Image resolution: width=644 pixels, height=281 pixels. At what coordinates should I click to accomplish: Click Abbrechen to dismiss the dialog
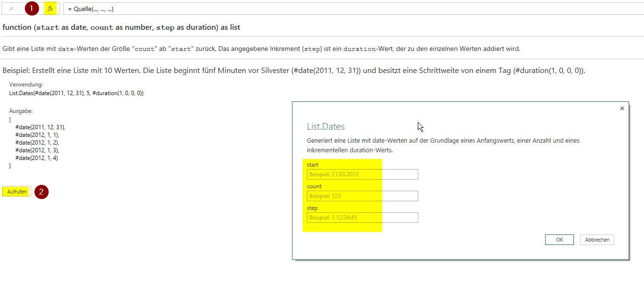[x=596, y=239]
